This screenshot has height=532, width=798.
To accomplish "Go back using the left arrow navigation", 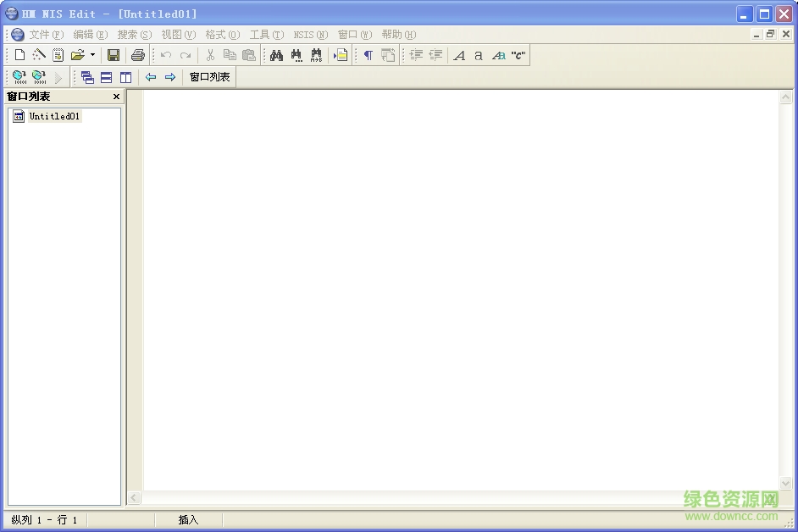I will click(x=150, y=77).
